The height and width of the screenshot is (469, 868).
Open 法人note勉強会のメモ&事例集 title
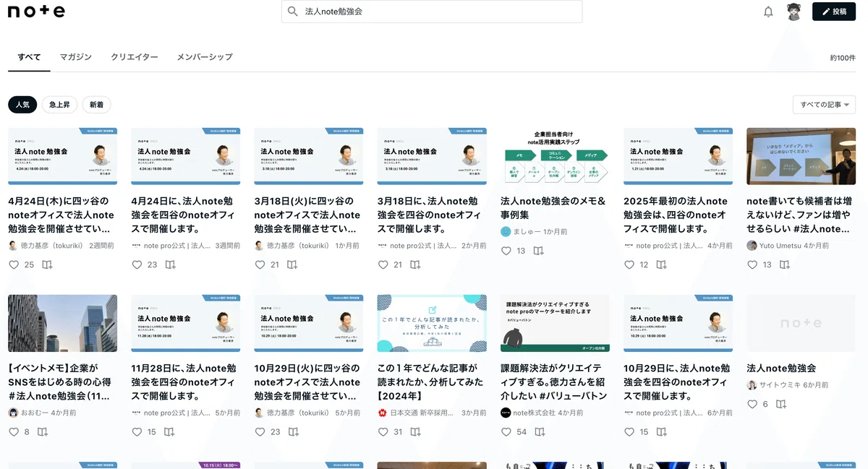553,208
